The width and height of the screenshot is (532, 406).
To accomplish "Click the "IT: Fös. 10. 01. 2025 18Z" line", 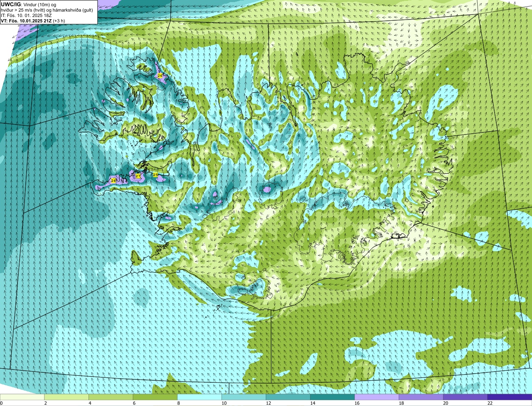I will (x=27, y=15).
